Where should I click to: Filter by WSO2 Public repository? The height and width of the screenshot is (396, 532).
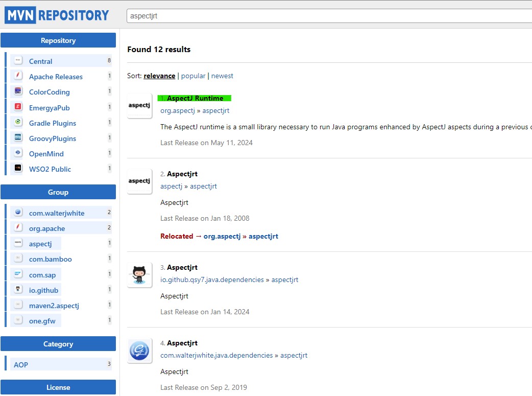(x=50, y=169)
